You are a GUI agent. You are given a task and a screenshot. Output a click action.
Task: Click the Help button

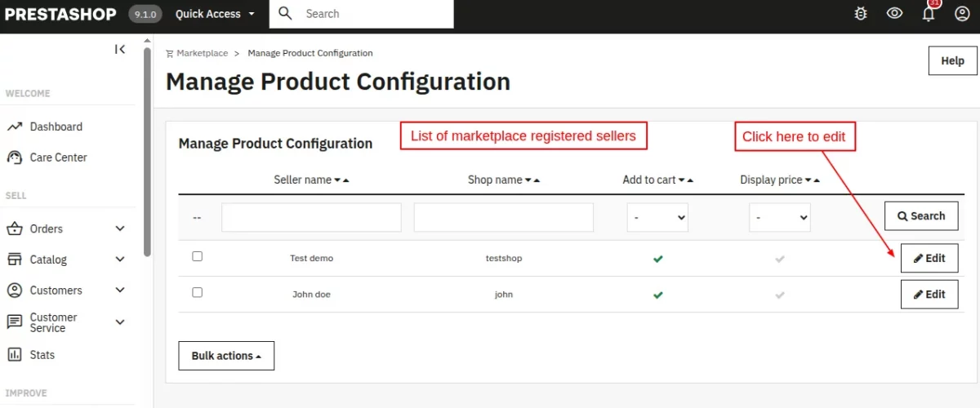[952, 60]
